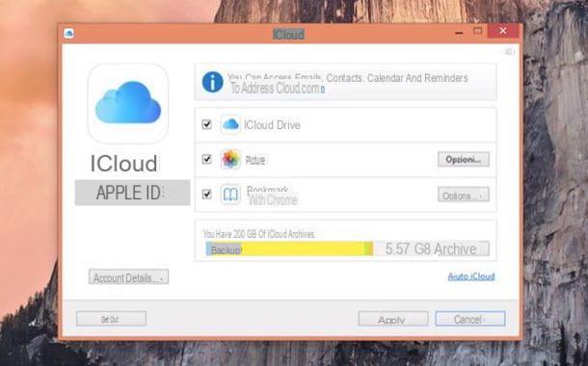Image resolution: width=588 pixels, height=366 pixels.
Task: Click the iCloud heading under the logo
Action: 123,164
